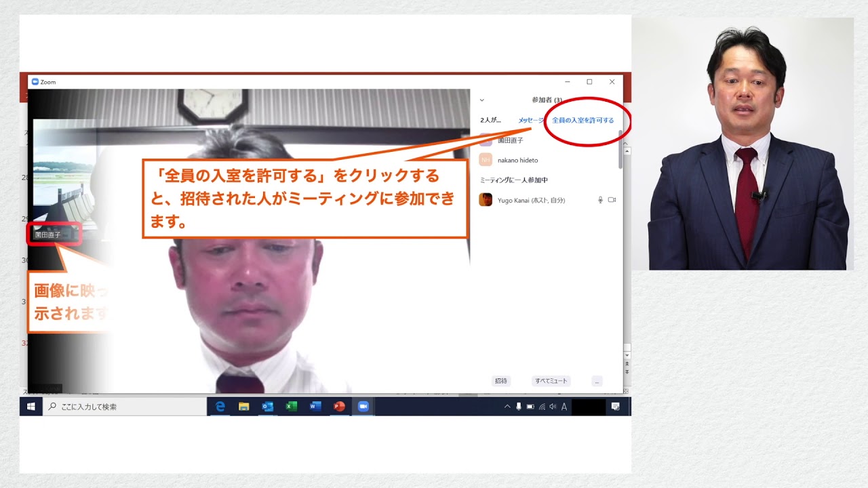Click the IME input mode A indicator

coord(564,407)
